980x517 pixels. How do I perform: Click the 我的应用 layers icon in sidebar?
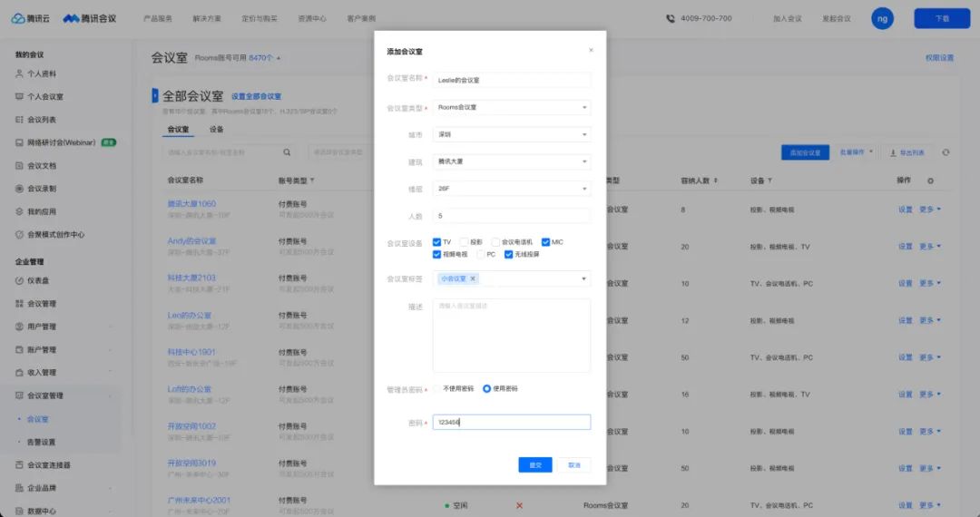click(19, 211)
